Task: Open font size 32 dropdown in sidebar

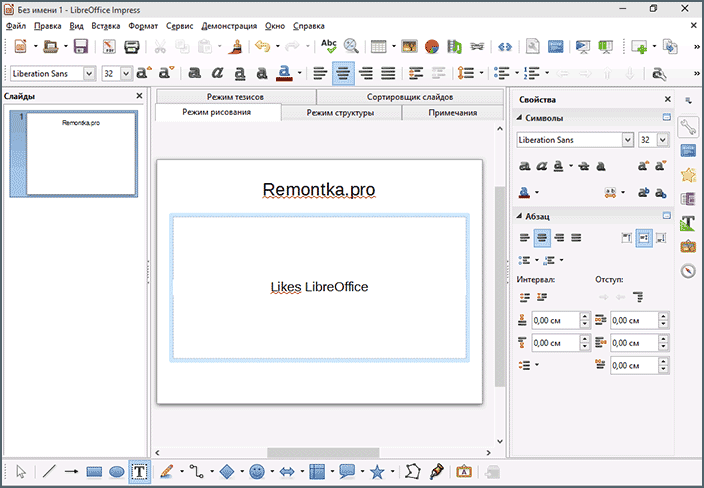Action: point(663,140)
